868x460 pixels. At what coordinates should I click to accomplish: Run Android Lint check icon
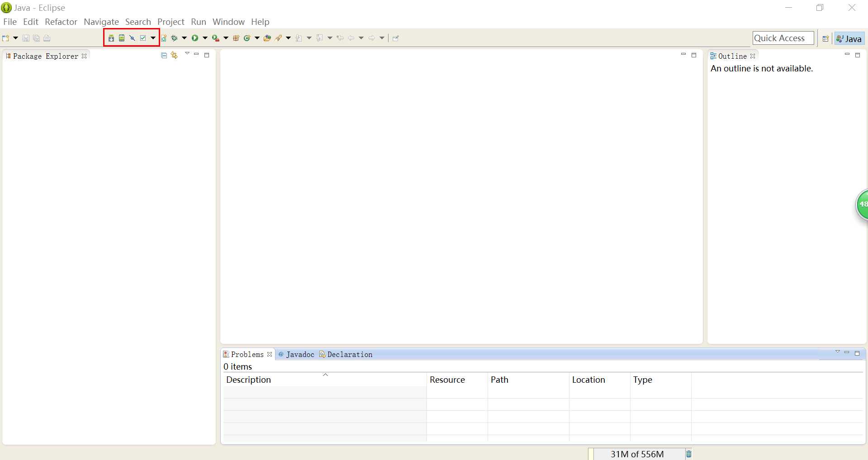(x=133, y=38)
